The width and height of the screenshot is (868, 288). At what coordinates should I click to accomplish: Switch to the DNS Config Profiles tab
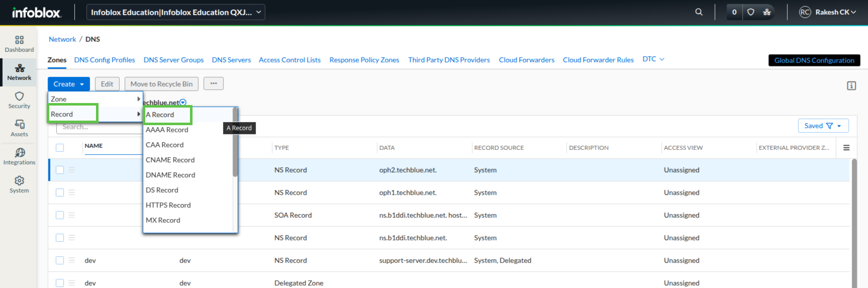point(105,60)
